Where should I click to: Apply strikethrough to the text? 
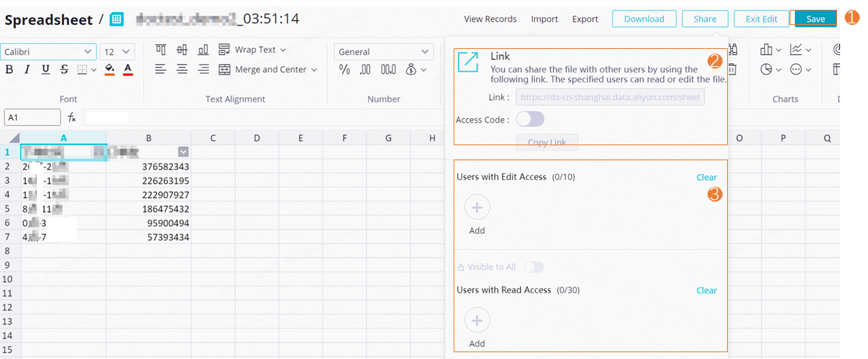click(x=64, y=69)
